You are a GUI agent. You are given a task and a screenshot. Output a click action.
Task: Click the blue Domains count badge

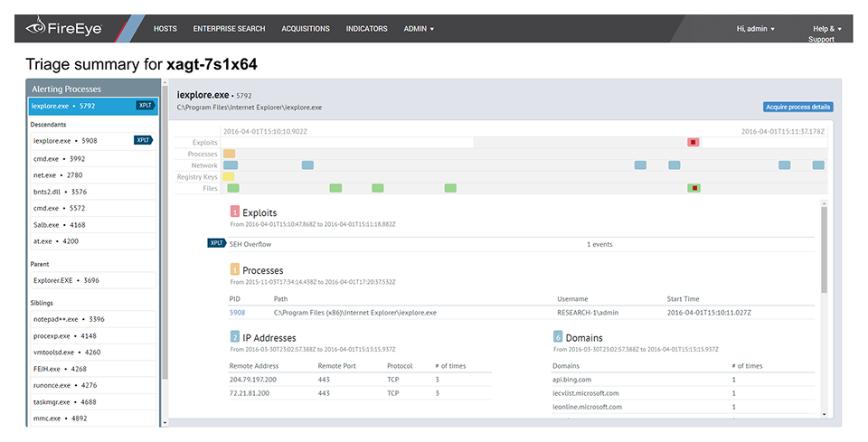click(x=558, y=337)
